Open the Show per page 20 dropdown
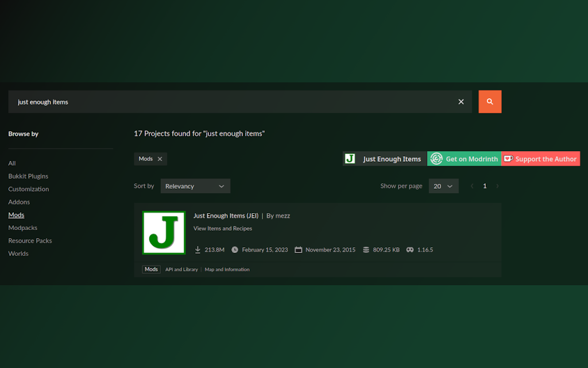This screenshot has width=588, height=368. (443, 186)
